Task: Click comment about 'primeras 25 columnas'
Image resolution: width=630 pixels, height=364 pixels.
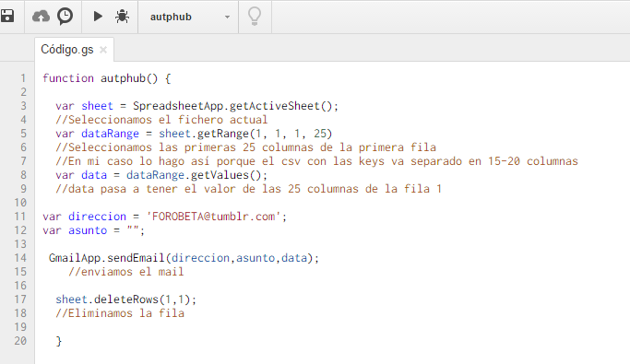Action: [x=245, y=147]
